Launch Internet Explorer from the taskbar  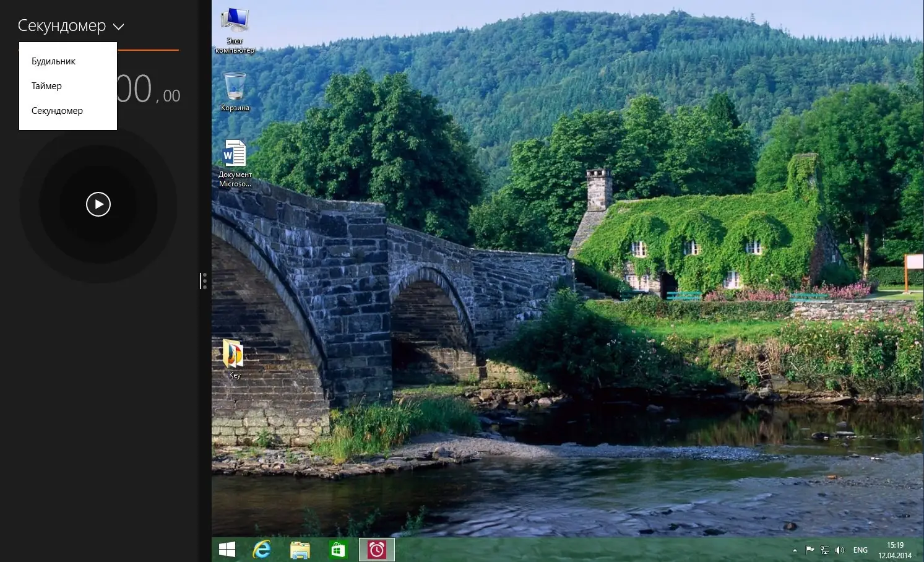pyautogui.click(x=262, y=549)
